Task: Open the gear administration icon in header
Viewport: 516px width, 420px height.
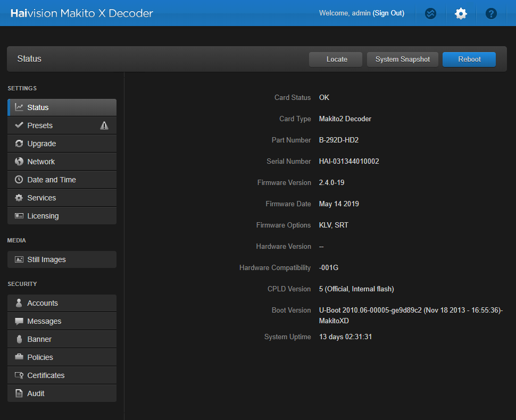Action: [x=461, y=14]
